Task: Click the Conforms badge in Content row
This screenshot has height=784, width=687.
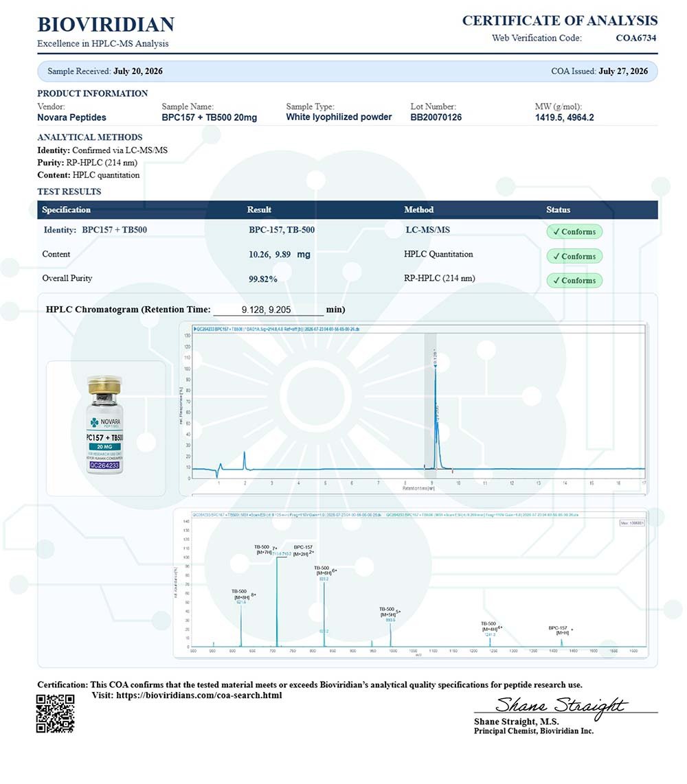Action: click(x=574, y=256)
